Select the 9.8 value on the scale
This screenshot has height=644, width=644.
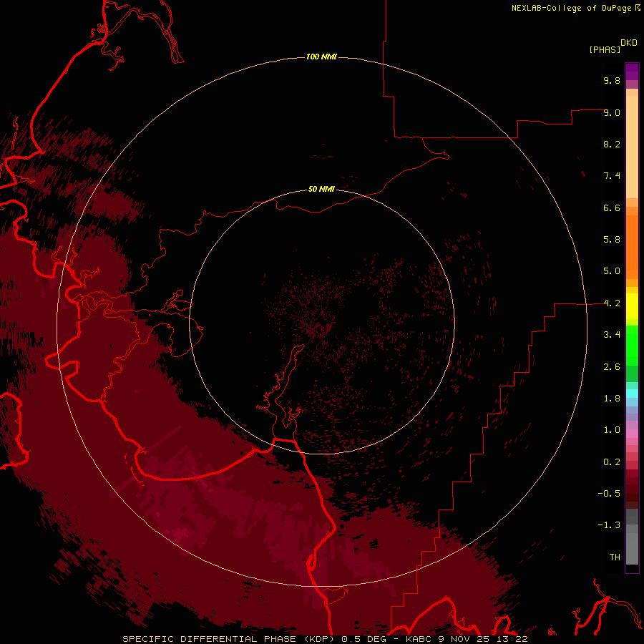[612, 80]
